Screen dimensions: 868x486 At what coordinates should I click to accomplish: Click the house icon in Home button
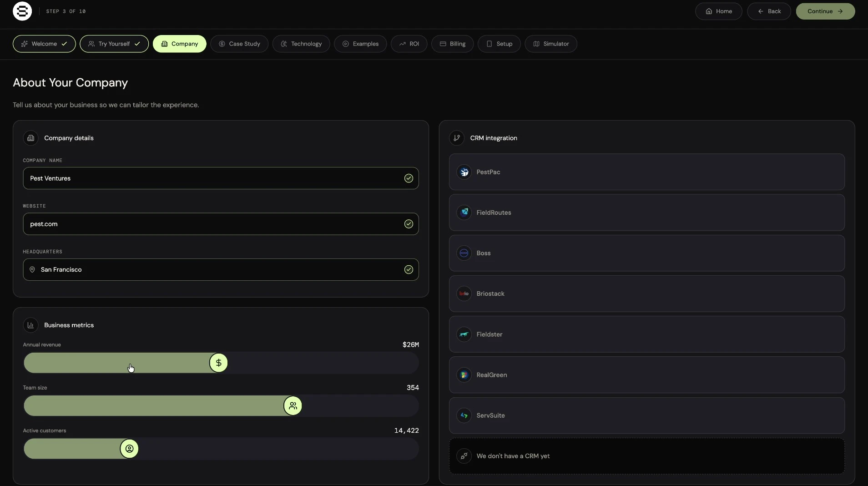tap(709, 11)
